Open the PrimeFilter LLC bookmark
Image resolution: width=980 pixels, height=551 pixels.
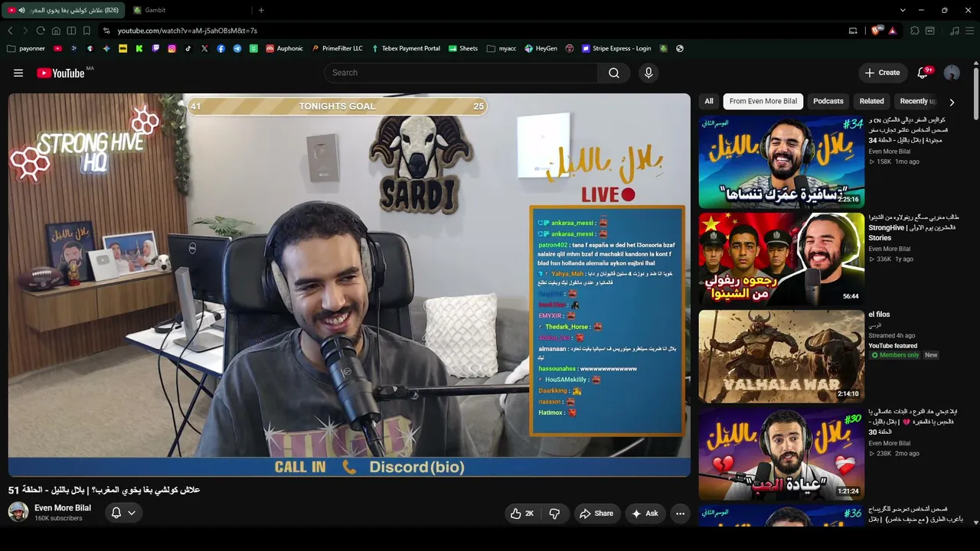point(338,48)
